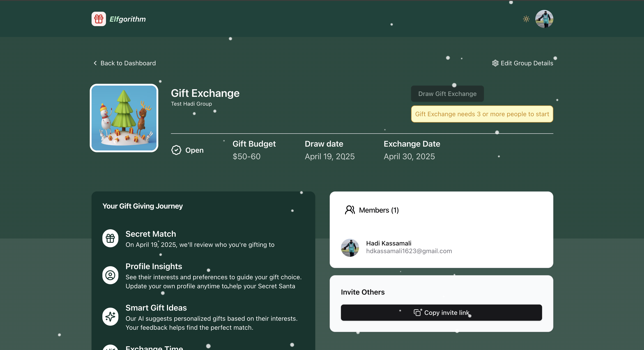Screen dimensions: 644x350
Task: Click the Secret Match gift icon
Action: click(x=110, y=239)
